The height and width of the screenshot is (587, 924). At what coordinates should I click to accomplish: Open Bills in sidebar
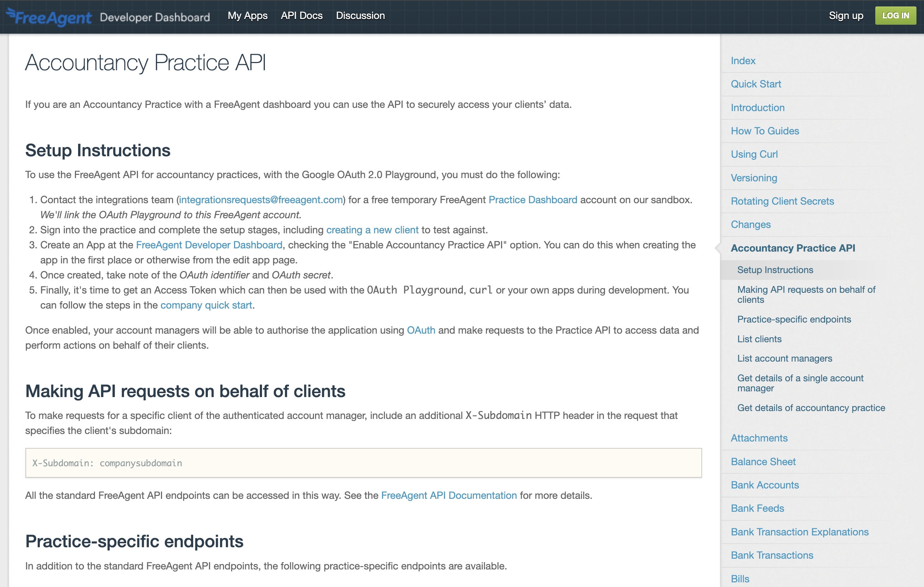coord(740,578)
